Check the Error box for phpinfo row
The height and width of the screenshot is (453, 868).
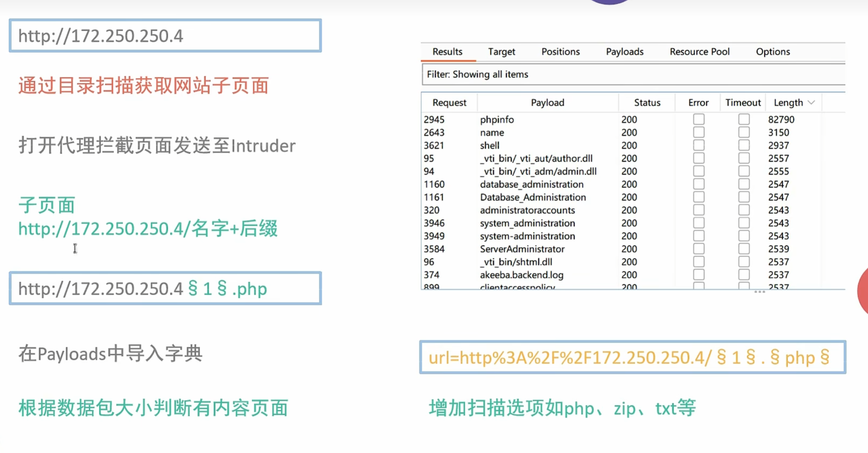(699, 120)
